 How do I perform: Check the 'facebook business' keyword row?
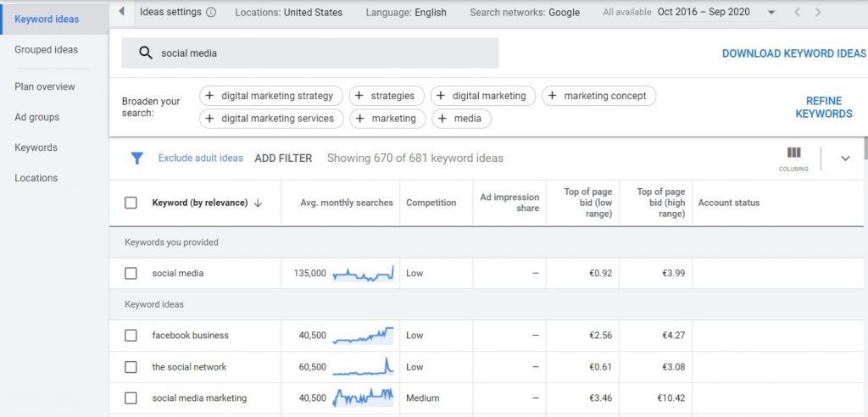(131, 336)
